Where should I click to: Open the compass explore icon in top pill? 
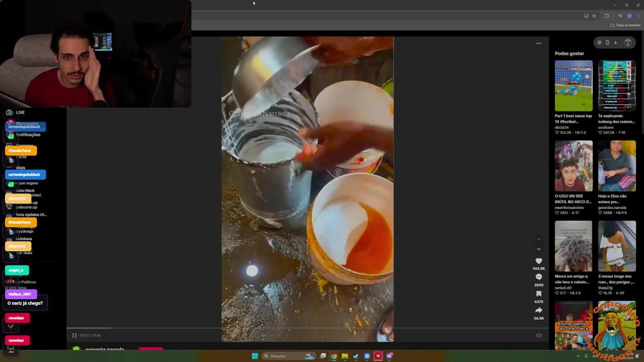[599, 43]
